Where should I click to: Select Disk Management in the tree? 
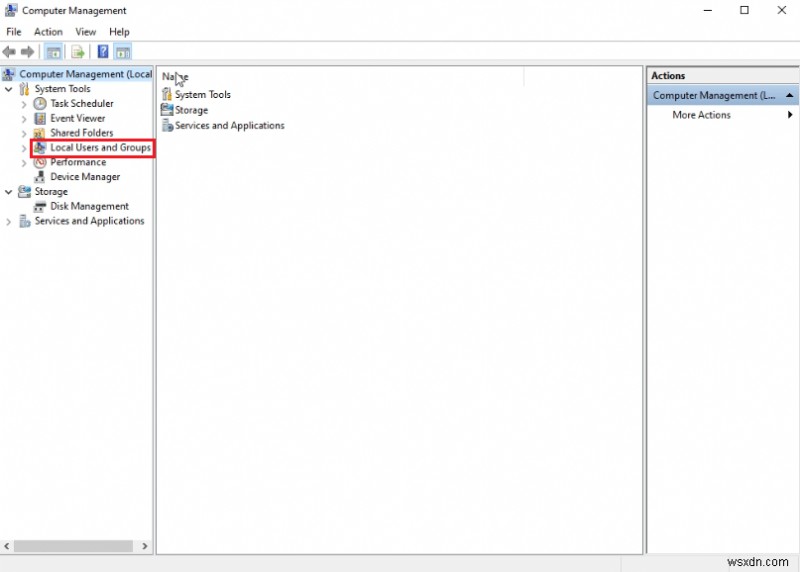[x=89, y=207]
